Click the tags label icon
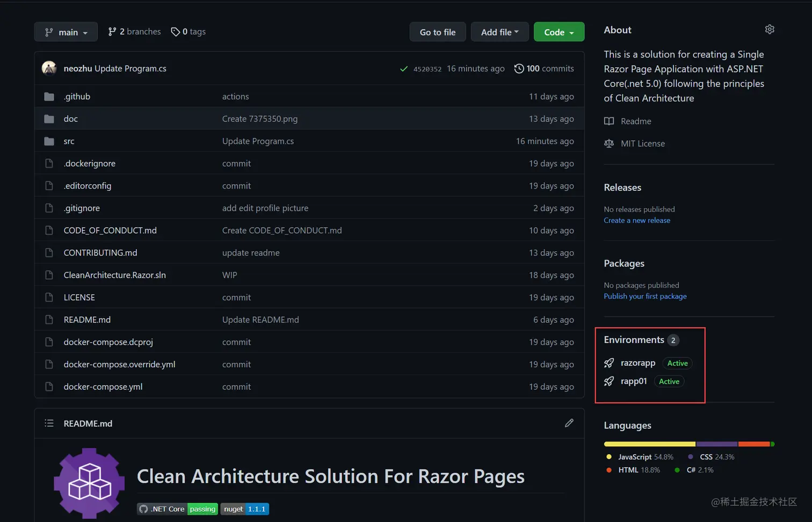 (x=175, y=32)
